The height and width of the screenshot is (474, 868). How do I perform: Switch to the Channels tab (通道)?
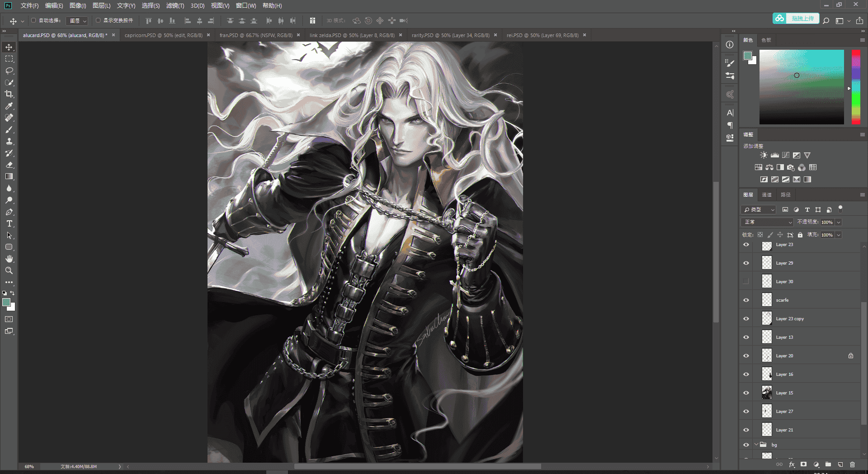click(767, 194)
